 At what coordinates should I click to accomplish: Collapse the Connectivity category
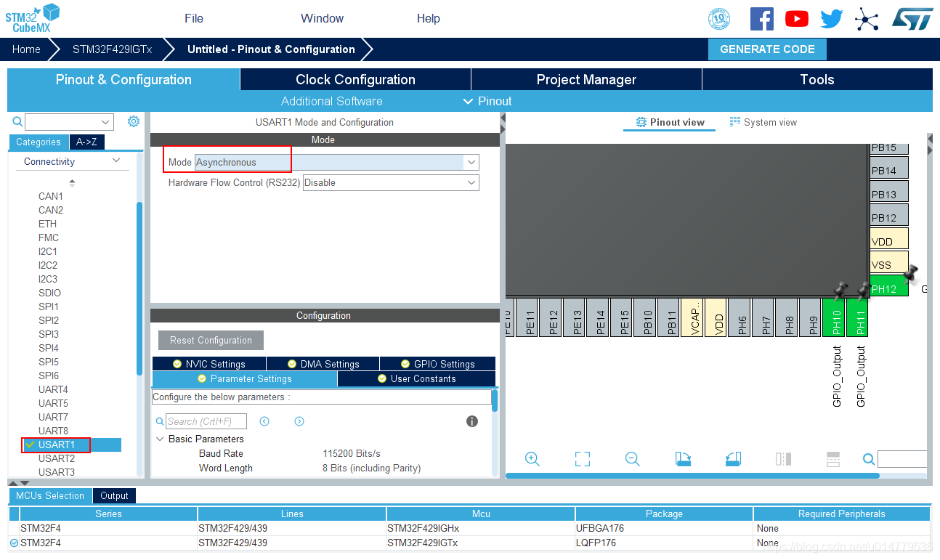[116, 161]
